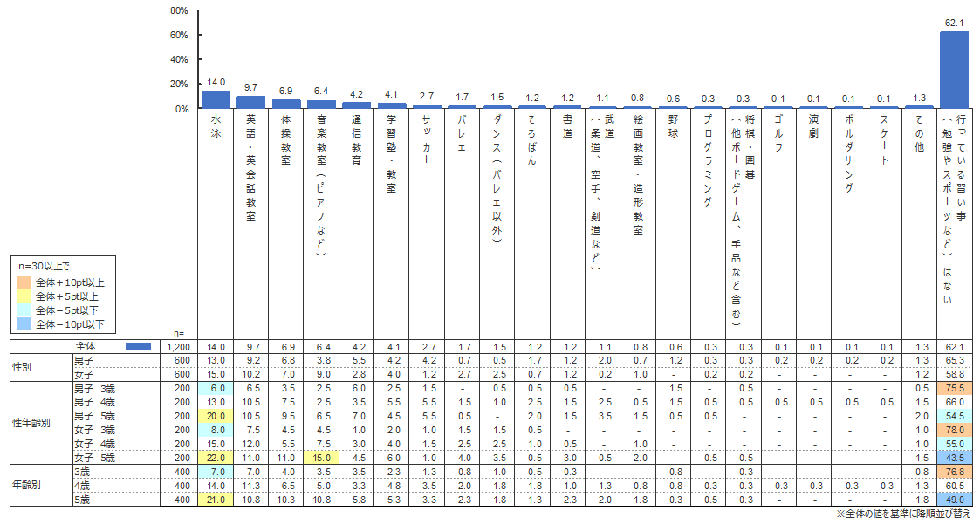Image resolution: width=980 pixels, height=524 pixels.
Task: Select the light cyan 全体−5pt以下 legend swatch
Action: (26, 310)
